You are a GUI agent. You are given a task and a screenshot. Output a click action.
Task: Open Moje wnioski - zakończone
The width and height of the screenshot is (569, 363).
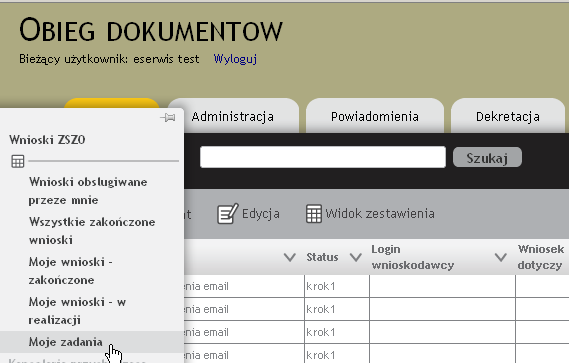(x=70, y=270)
